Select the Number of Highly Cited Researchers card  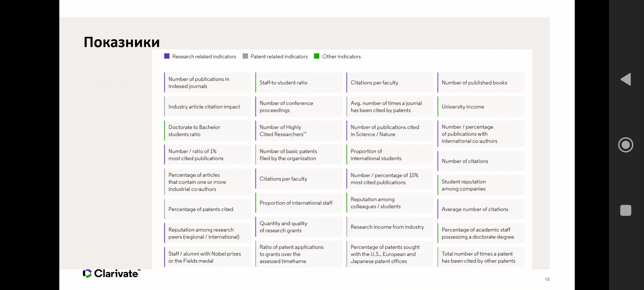click(x=299, y=131)
